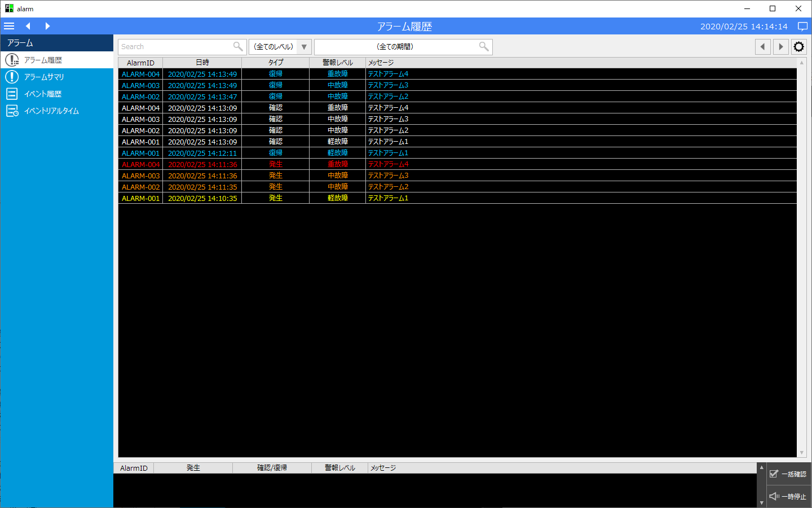Viewport: 812px width, 508px height.
Task: Click the period filter magnifier icon
Action: click(484, 47)
